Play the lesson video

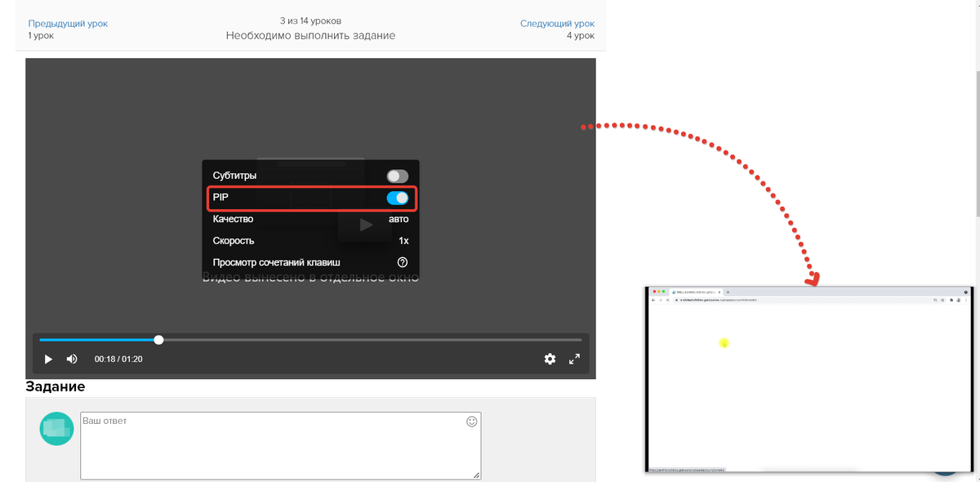(x=48, y=359)
